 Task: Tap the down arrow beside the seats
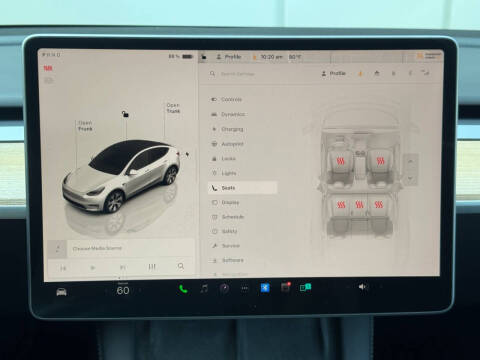(411, 178)
